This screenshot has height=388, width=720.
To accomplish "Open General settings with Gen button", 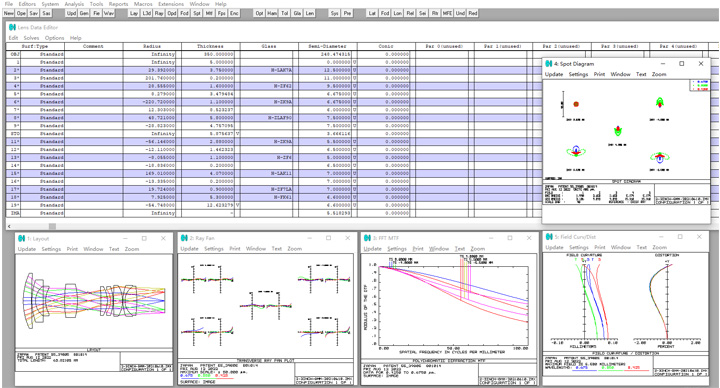I will (84, 13).
